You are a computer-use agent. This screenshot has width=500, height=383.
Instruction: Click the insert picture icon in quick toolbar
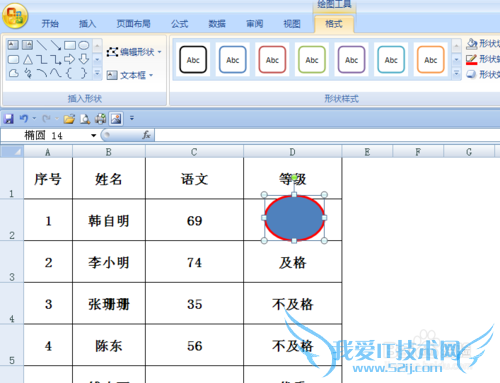pyautogui.click(x=116, y=119)
